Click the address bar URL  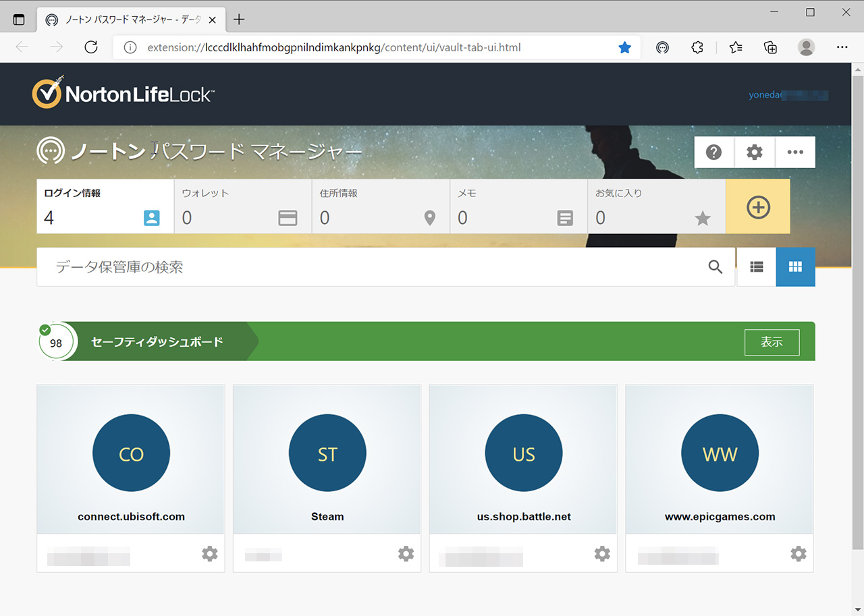334,48
